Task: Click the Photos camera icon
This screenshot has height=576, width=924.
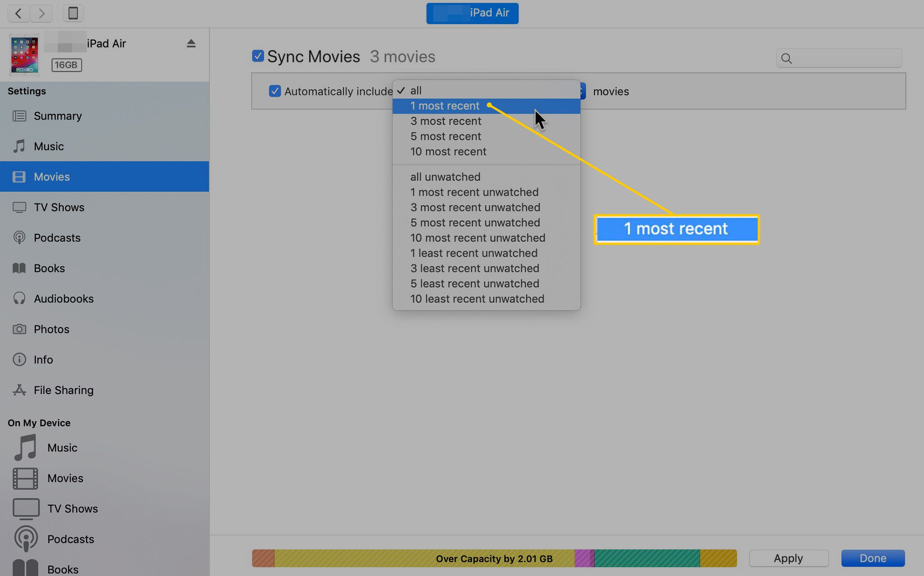Action: (19, 329)
